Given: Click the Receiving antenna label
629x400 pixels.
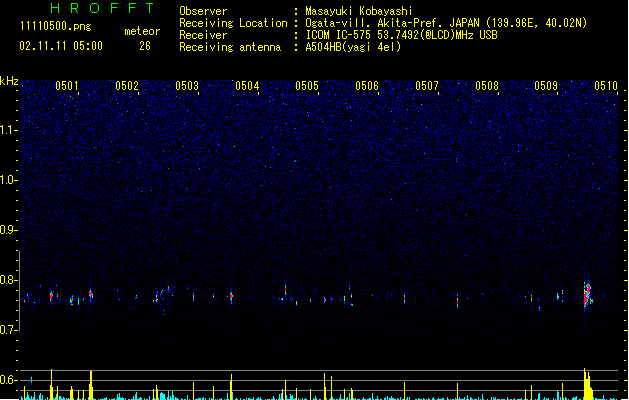Looking at the screenshot, I should (x=230, y=47).
